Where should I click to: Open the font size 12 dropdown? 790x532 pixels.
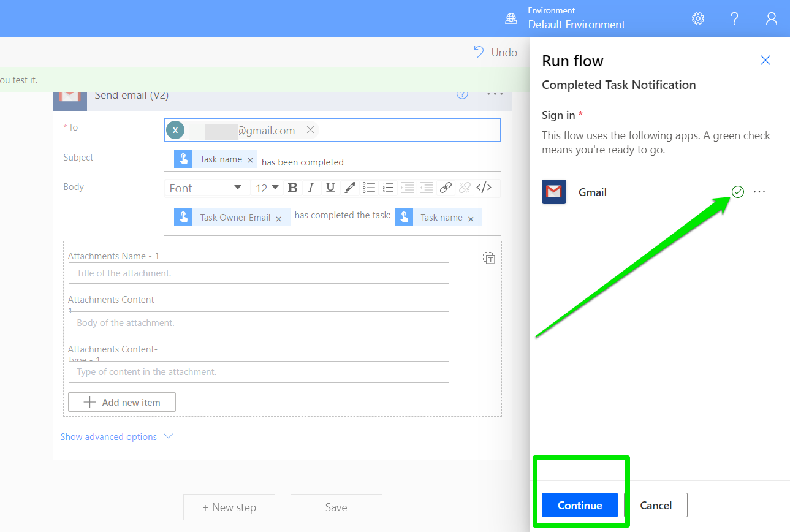point(267,188)
